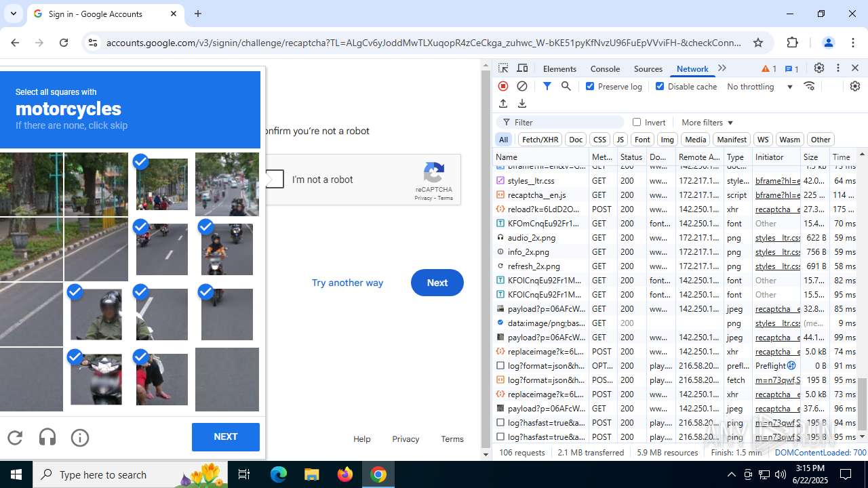Filter requests by Fetch/XHR
Image resolution: width=868 pixels, height=488 pixels.
[x=540, y=140]
